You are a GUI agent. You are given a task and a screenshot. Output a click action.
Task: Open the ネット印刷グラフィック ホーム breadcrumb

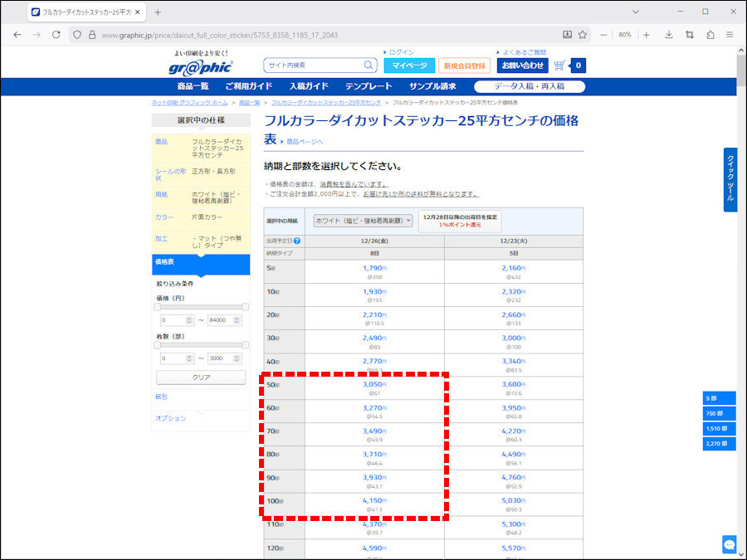[x=189, y=102]
